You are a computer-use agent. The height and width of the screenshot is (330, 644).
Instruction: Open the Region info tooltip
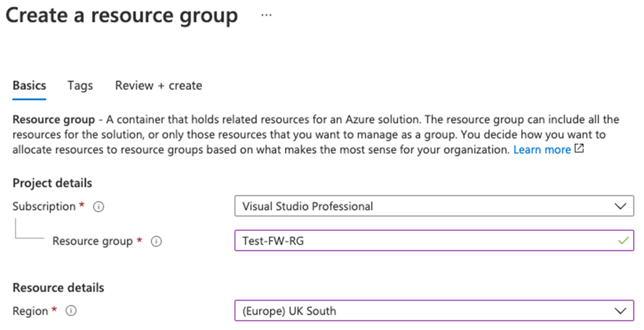(x=71, y=311)
